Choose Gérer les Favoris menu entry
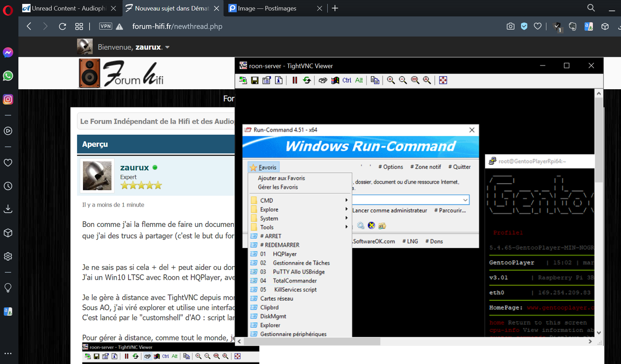 (278, 187)
